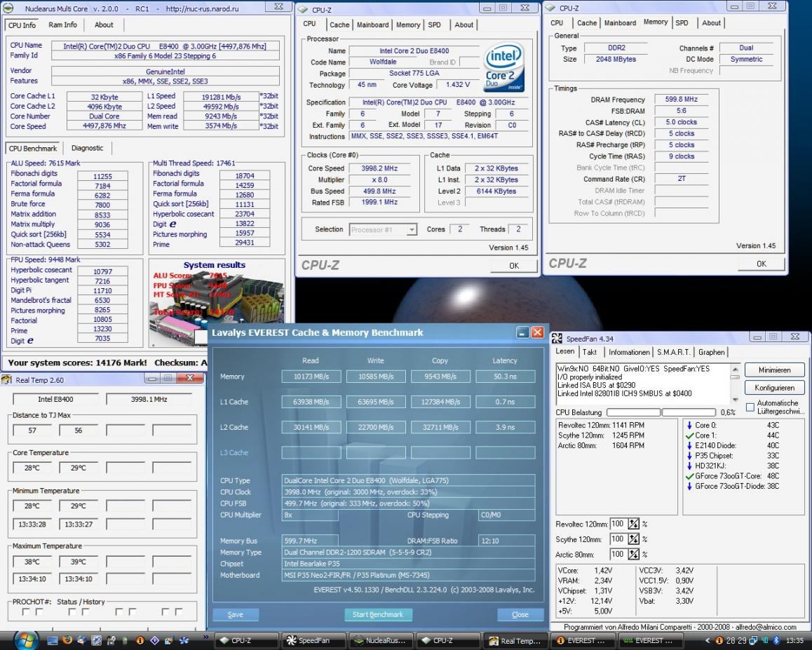Click Core 1 green checkmark icon in SpeedFan

coord(689,435)
